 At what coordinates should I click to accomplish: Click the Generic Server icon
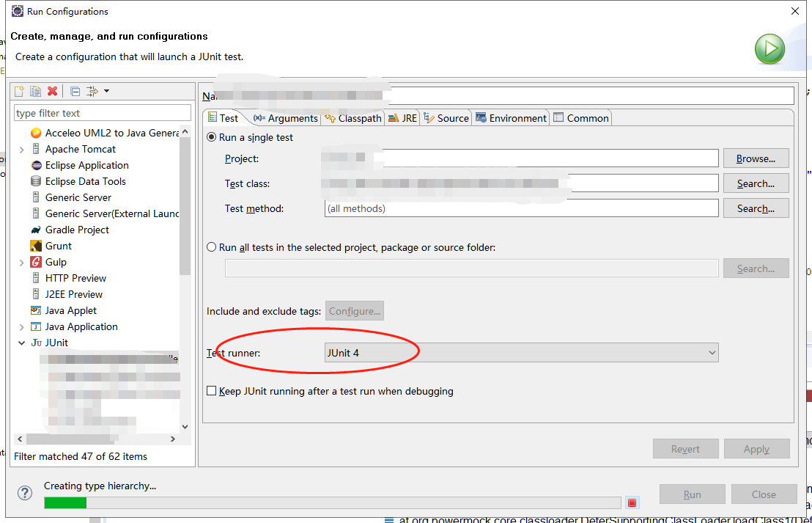36,197
